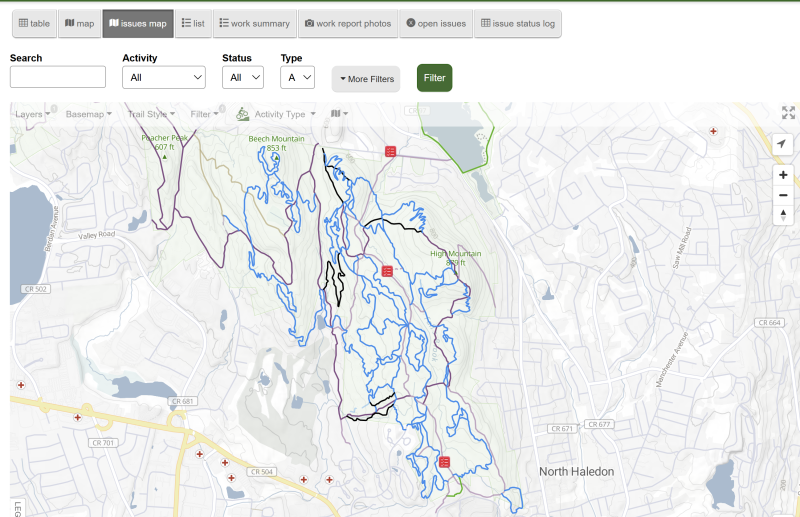Screen dimensions: 800x517
Task: Expand the Trail Style menu
Action: 152,114
